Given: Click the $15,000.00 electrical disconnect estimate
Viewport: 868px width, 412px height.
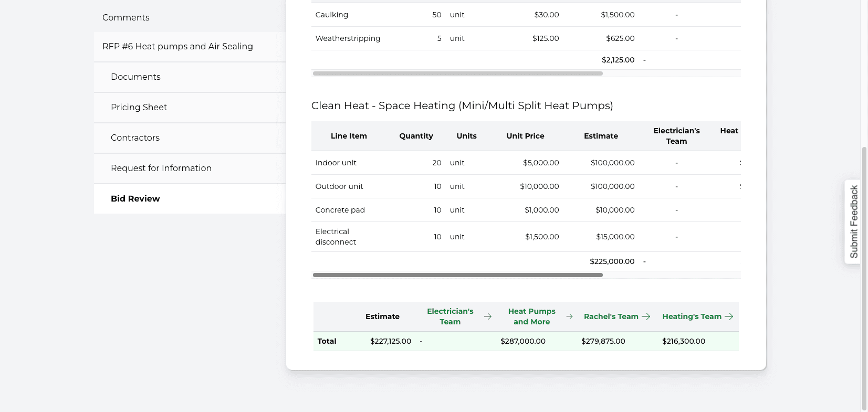Looking at the screenshot, I should click(615, 237).
